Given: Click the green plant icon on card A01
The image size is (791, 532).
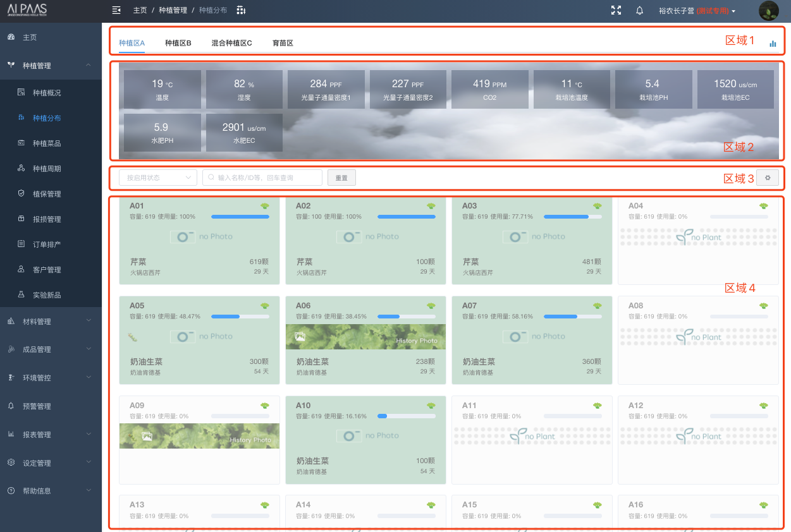Looking at the screenshot, I should (264, 206).
